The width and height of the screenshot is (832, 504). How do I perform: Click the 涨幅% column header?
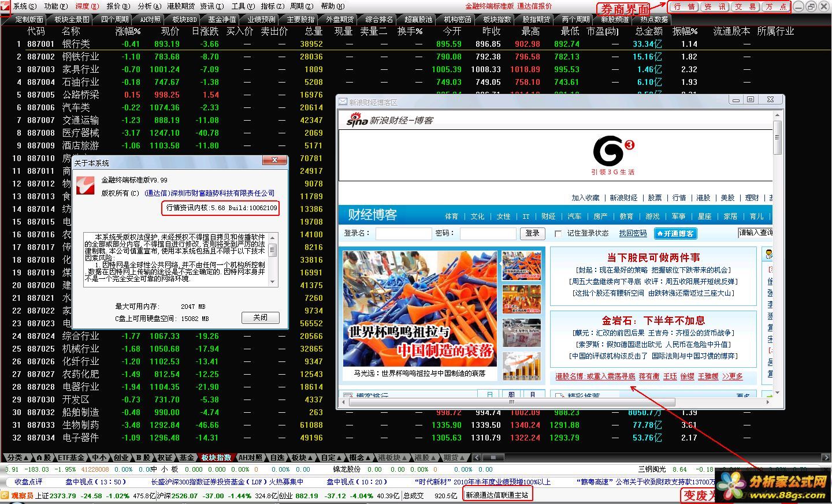pos(128,31)
